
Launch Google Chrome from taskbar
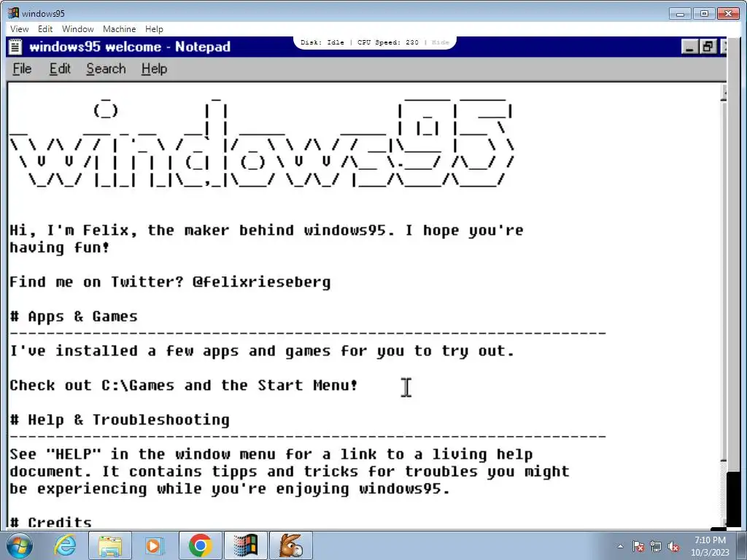click(200, 545)
